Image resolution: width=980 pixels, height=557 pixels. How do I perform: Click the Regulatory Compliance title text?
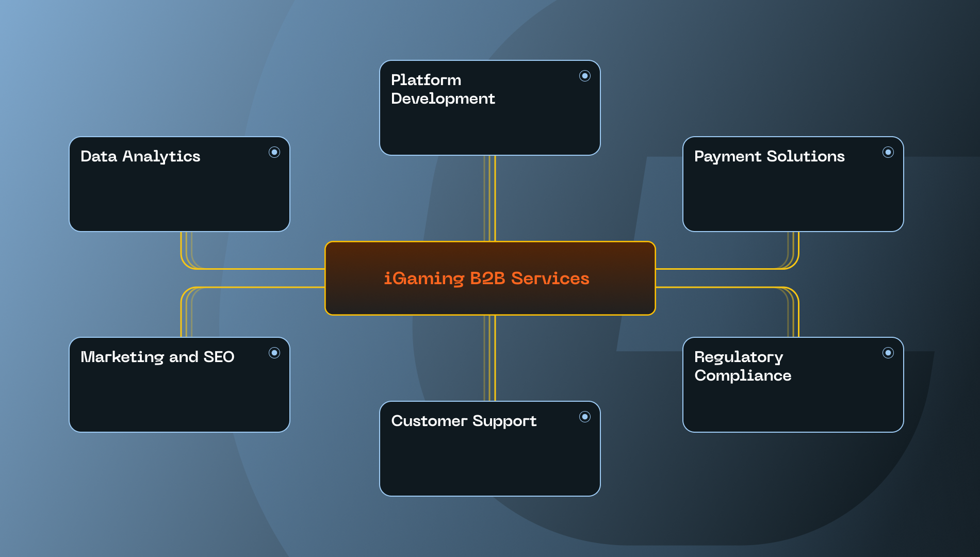pos(743,366)
